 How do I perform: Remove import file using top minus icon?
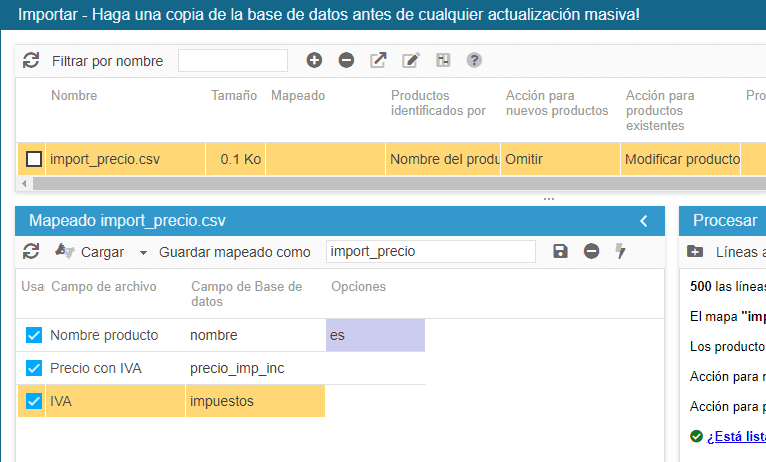point(346,61)
